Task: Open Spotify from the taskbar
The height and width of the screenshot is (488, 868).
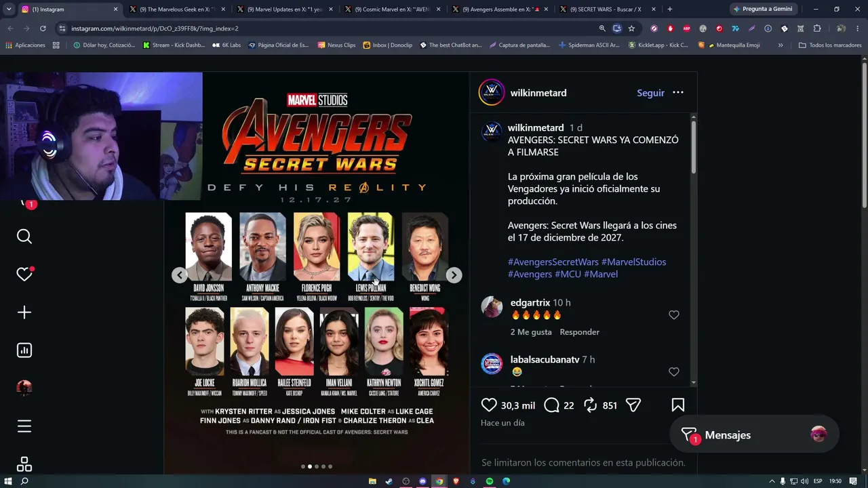Action: pyautogui.click(x=490, y=481)
